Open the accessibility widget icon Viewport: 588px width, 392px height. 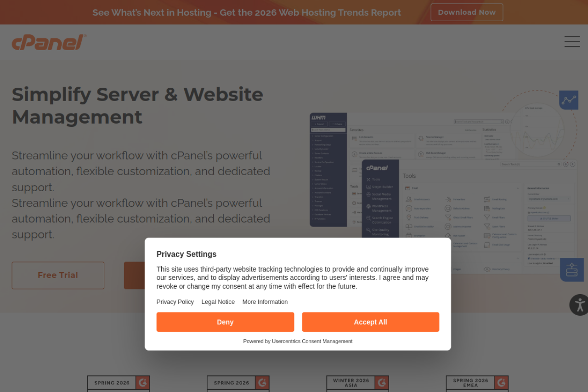tap(579, 305)
